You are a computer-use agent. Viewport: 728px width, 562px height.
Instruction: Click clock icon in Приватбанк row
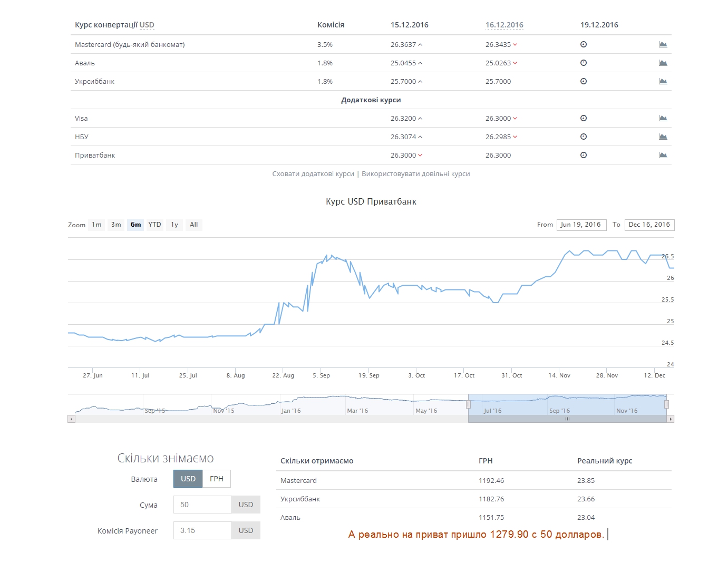tap(584, 156)
